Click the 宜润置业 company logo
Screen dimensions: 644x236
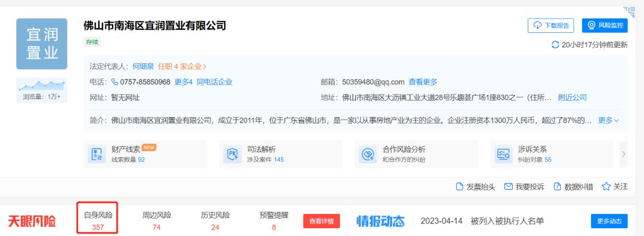[x=42, y=44]
